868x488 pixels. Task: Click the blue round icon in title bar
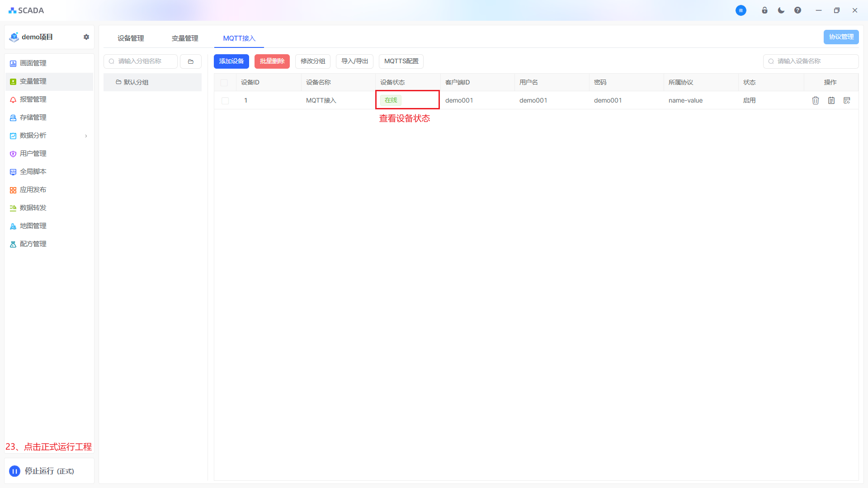tap(741, 10)
